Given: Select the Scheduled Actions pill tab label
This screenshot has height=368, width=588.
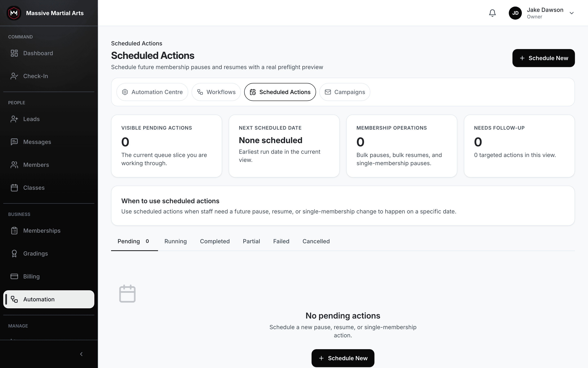Looking at the screenshot, I should point(285,92).
